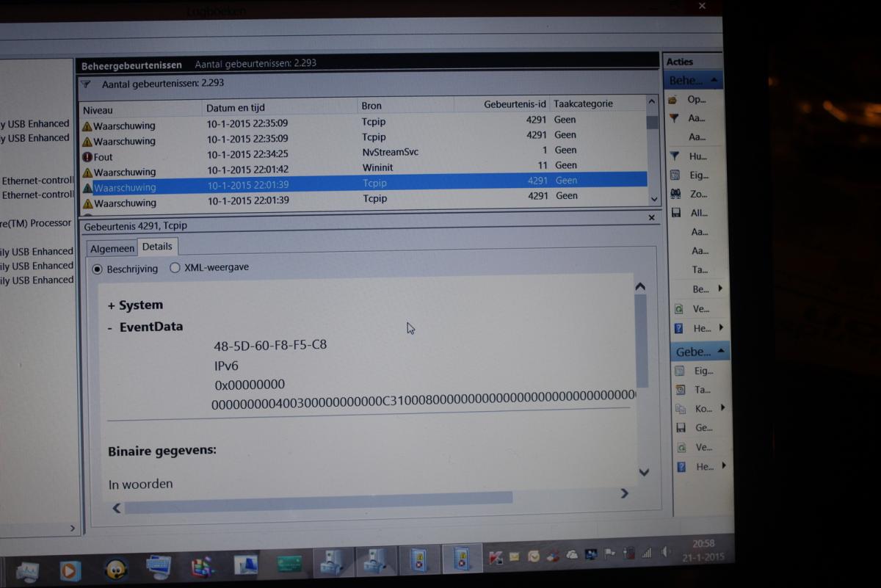881x588 pixels.
Task: Open the yellow headset smiley taskbar icon
Action: point(115,569)
